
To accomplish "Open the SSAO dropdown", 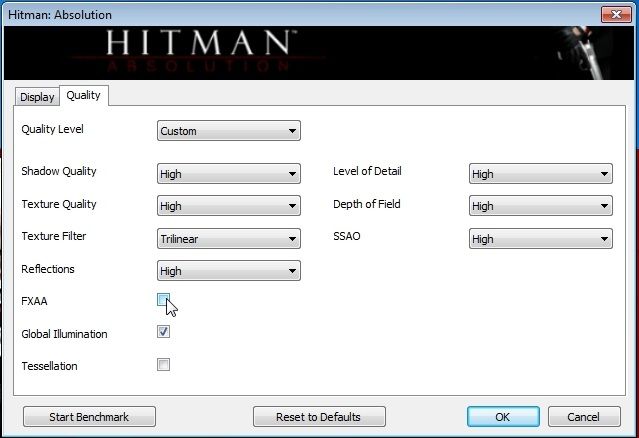I will point(540,239).
